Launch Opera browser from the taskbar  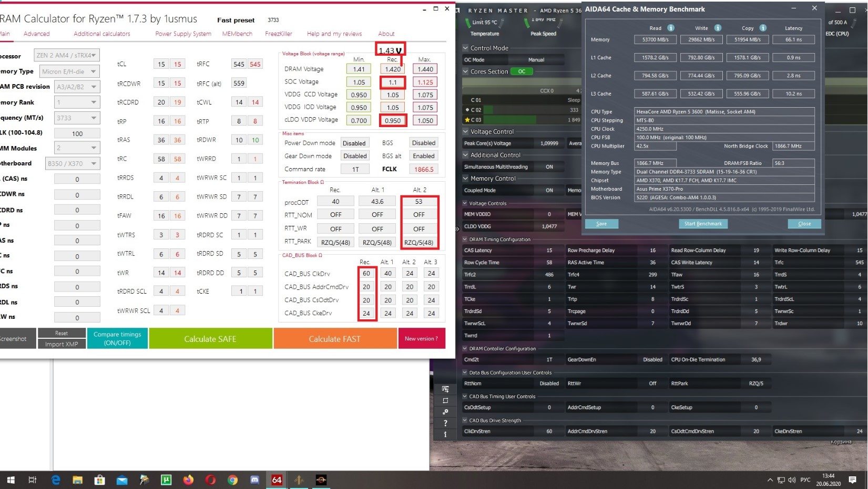210,480
